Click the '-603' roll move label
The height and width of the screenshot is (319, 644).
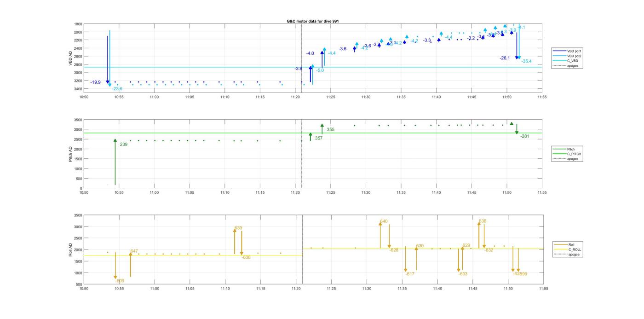point(463,274)
